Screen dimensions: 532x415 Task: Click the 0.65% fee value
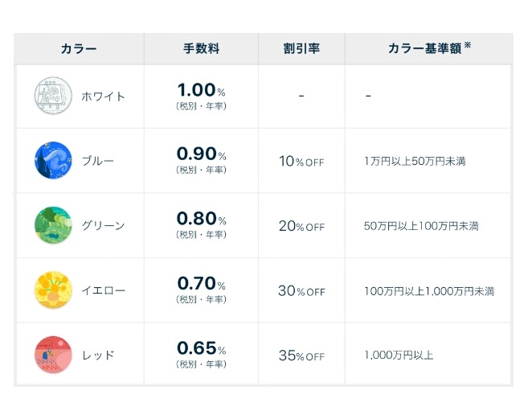pyautogui.click(x=201, y=348)
